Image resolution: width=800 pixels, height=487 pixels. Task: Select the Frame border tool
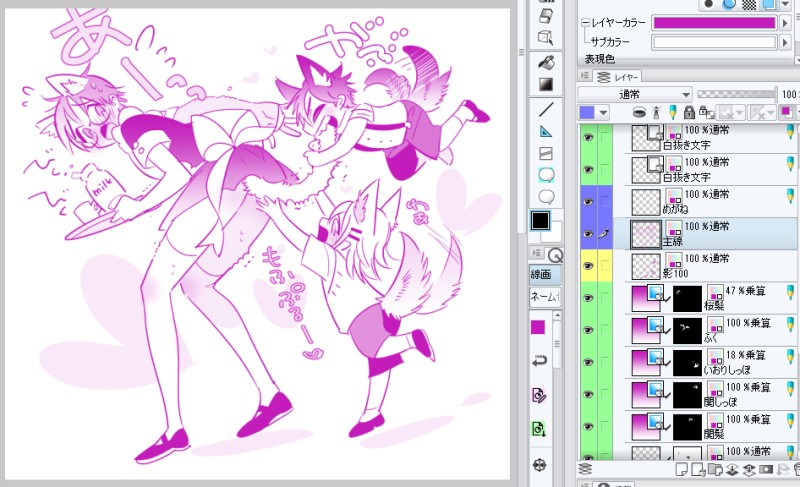click(546, 153)
